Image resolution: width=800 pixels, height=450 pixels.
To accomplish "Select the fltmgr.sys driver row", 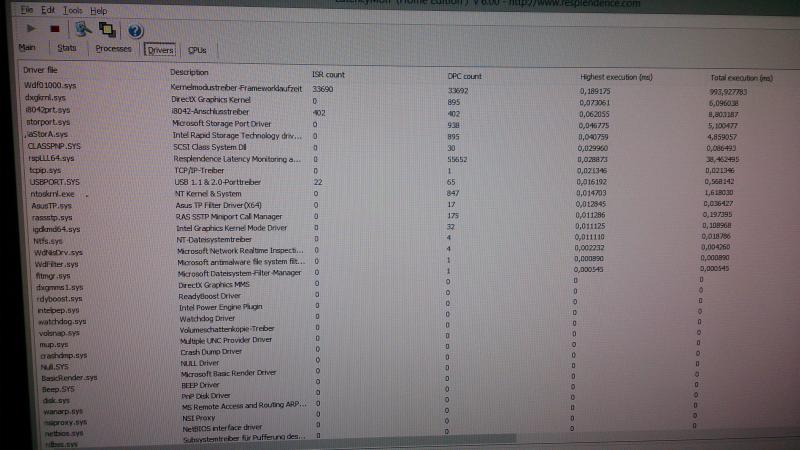I will point(53,276).
